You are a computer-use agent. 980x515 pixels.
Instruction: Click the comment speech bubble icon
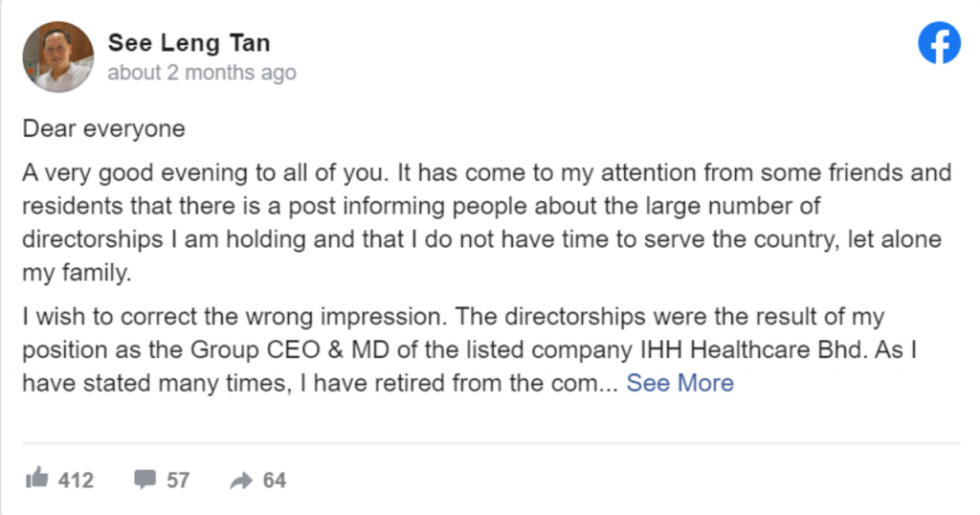click(x=145, y=480)
